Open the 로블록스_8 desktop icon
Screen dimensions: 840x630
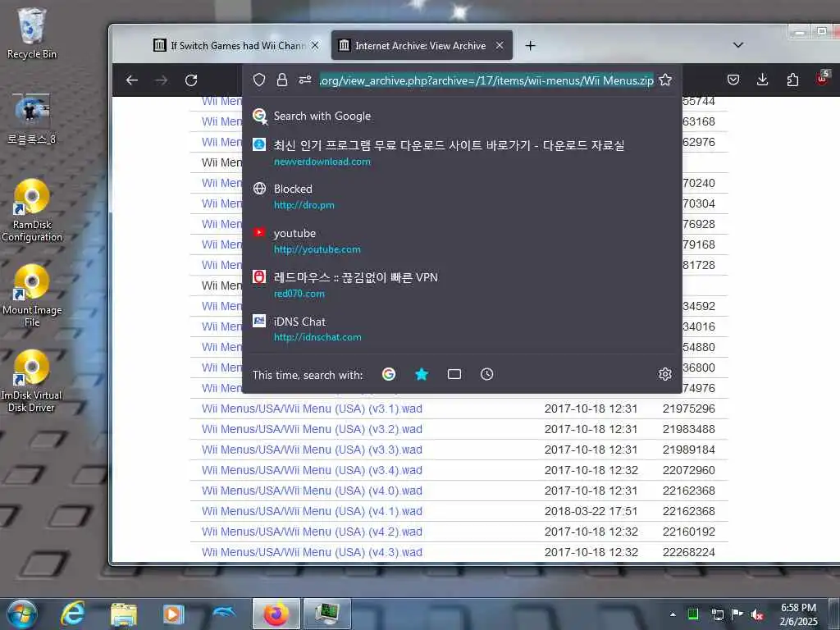(x=32, y=118)
